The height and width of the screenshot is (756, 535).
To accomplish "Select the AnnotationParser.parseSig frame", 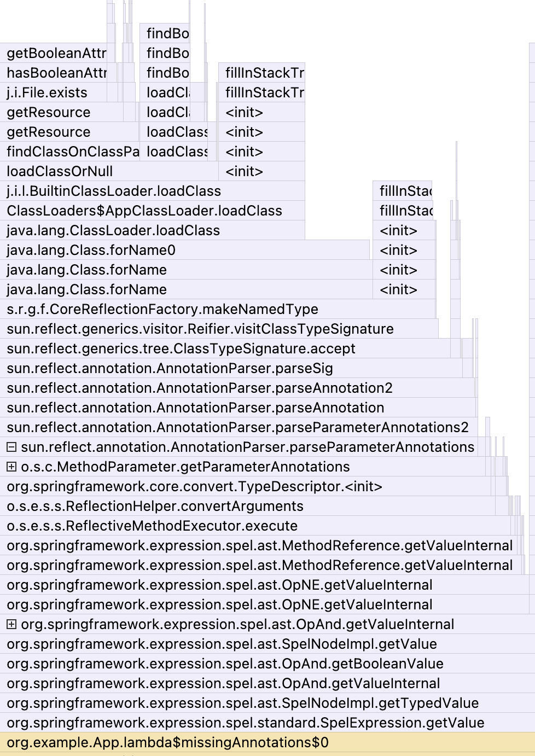I will [231, 368].
